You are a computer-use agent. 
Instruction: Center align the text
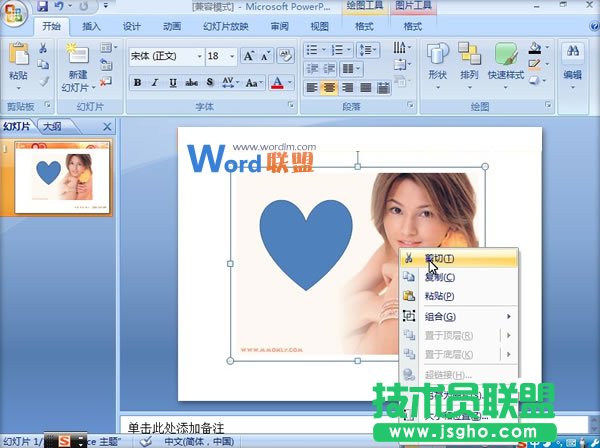click(x=329, y=88)
